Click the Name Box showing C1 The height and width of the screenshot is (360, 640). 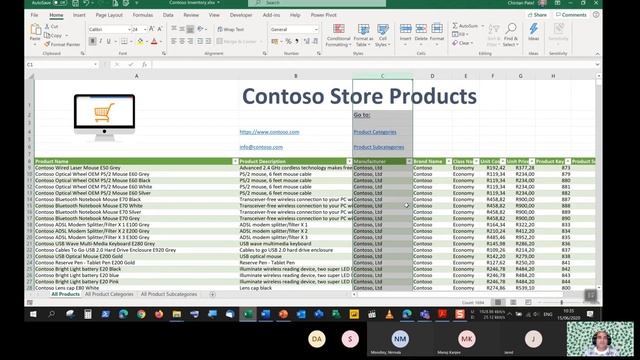(x=61, y=64)
